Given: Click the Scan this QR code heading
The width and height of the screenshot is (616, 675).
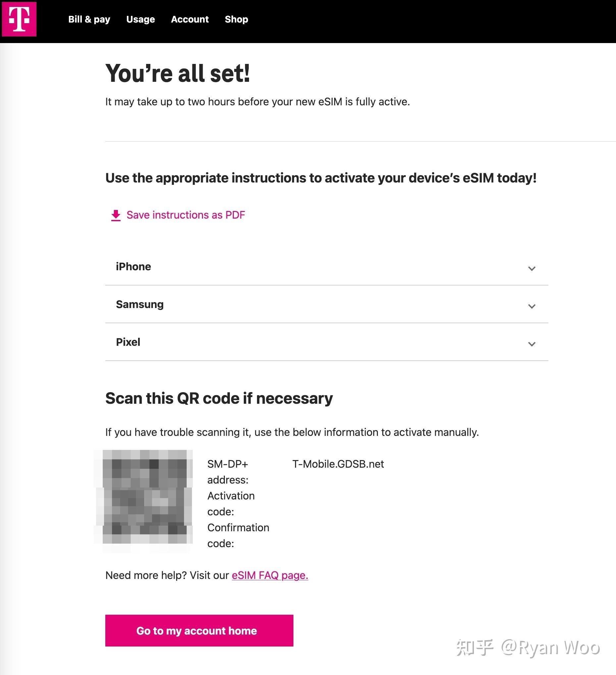Looking at the screenshot, I should click(x=219, y=398).
